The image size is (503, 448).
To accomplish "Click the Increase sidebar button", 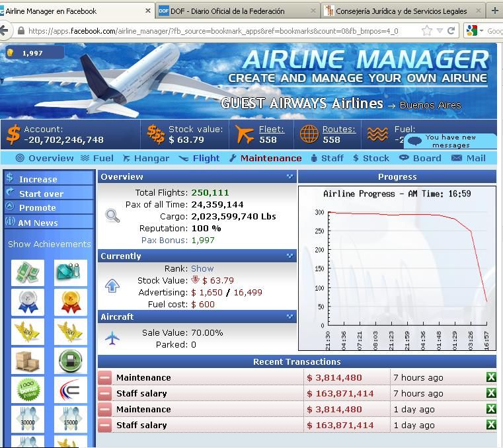I will pyautogui.click(x=49, y=178).
